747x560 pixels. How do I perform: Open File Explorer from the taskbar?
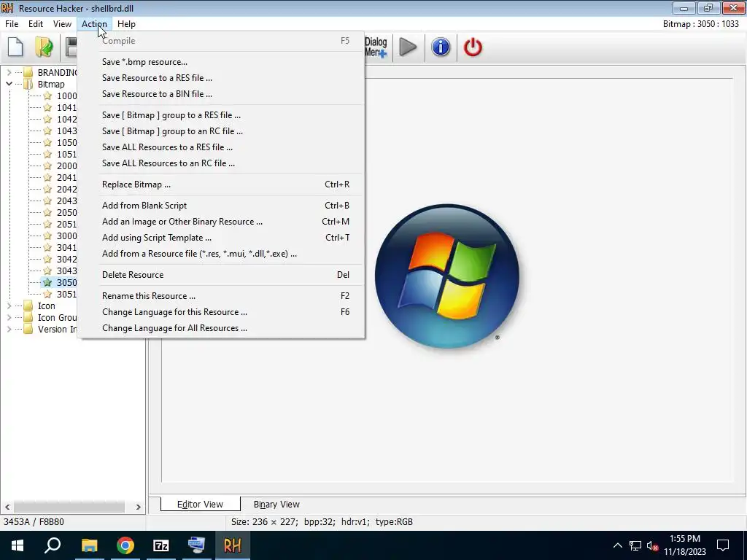point(89,545)
